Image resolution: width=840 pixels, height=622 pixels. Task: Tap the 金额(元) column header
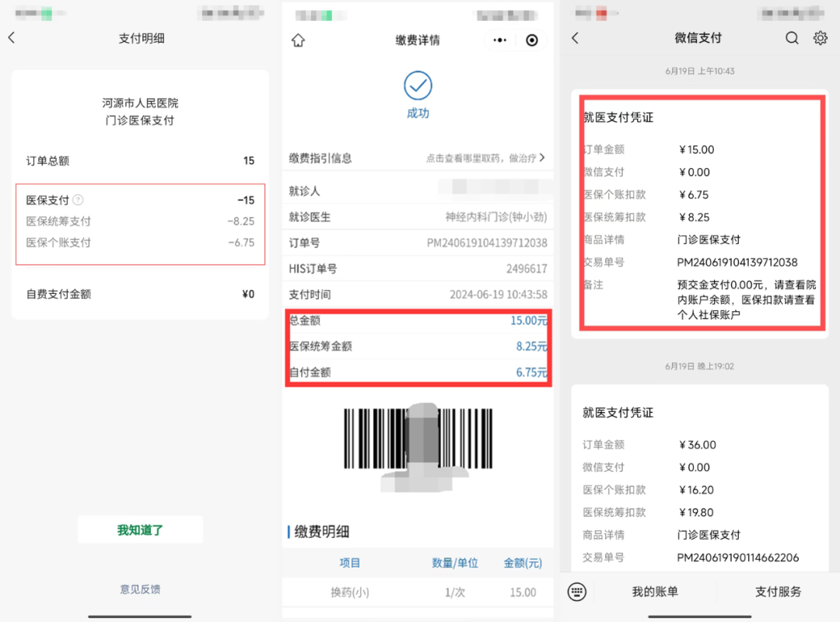point(523,563)
